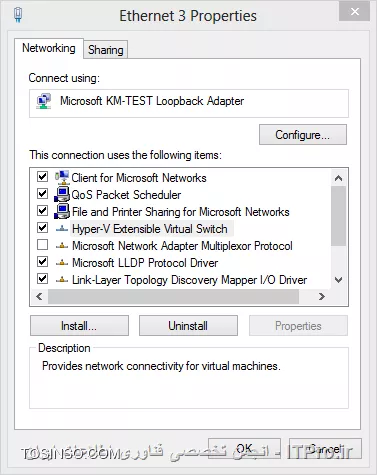Click the Uninstall button
The width and height of the screenshot is (377, 475).
188,326
